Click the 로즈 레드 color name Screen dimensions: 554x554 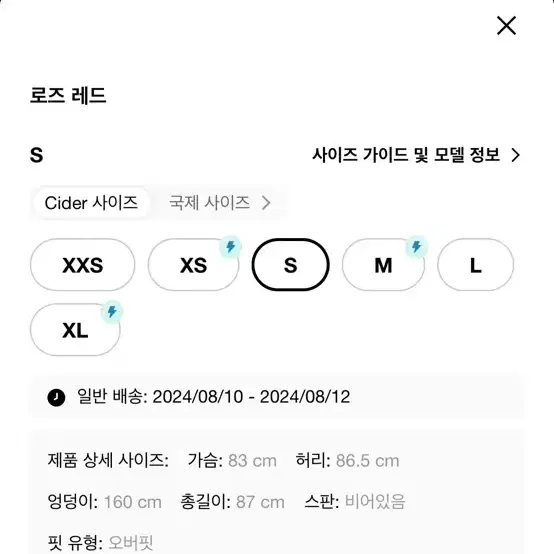coord(68,95)
